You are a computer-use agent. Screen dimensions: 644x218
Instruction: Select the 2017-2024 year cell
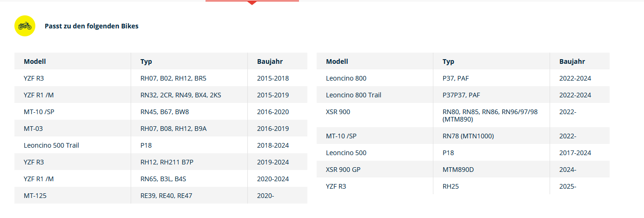(x=575, y=153)
